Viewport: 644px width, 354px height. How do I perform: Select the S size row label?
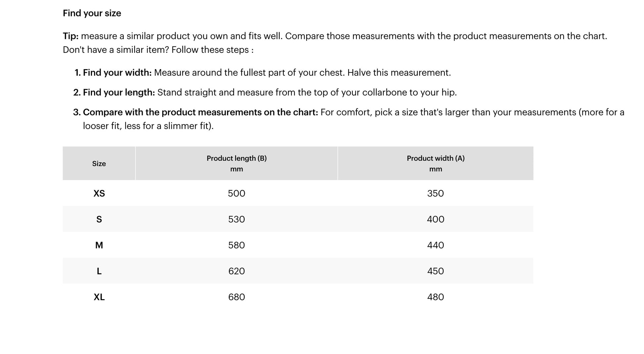[x=99, y=219]
